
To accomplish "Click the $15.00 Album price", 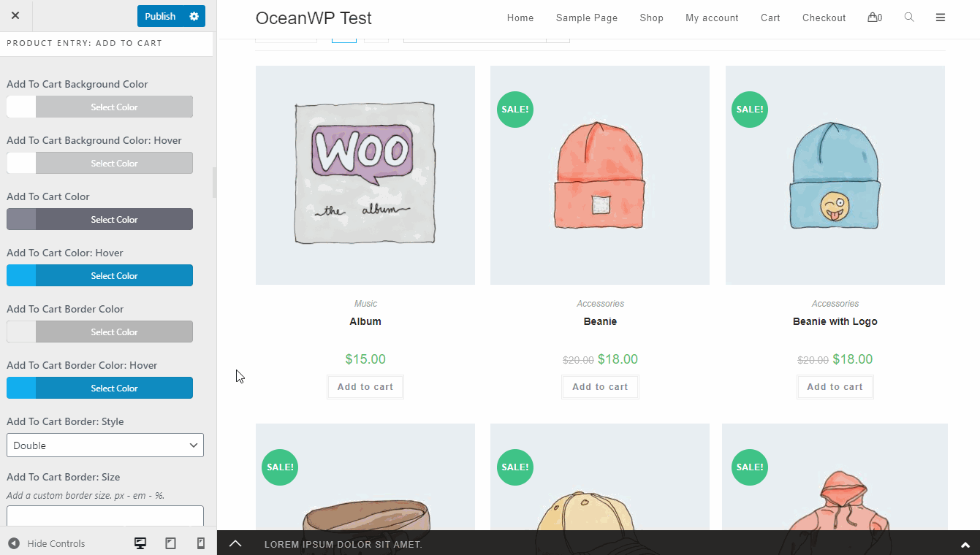I will coord(365,359).
